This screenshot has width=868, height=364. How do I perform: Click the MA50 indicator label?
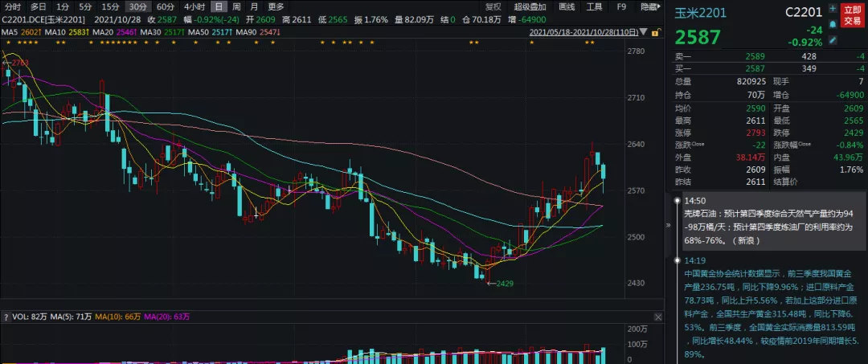tap(210, 33)
